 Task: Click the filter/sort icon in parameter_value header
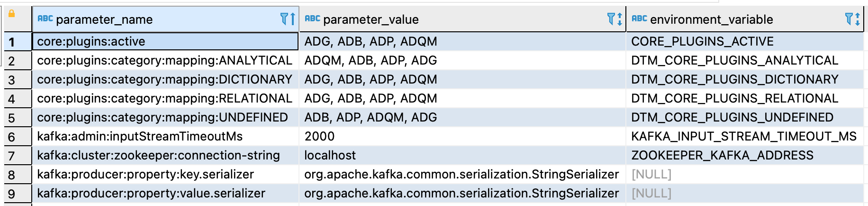(x=615, y=19)
